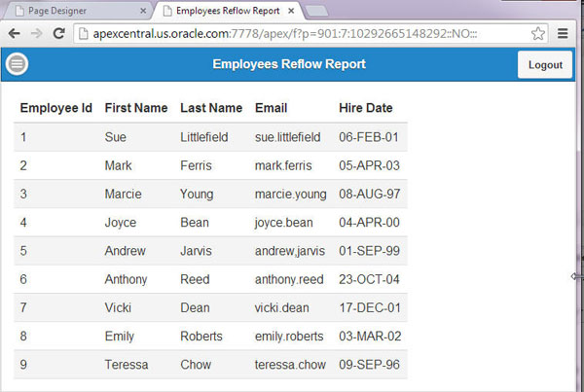The width and height of the screenshot is (584, 392).
Task: Click the Employee Id column header
Action: coord(55,108)
